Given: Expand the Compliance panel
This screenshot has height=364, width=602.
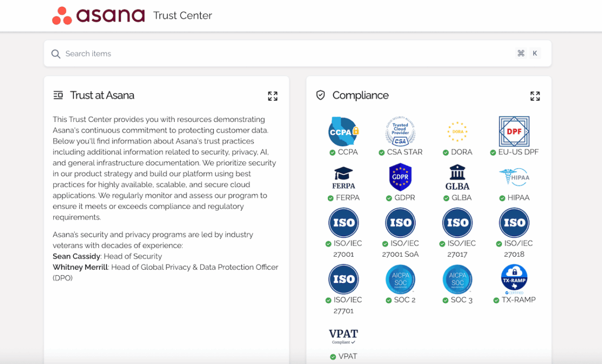Looking at the screenshot, I should click(535, 95).
